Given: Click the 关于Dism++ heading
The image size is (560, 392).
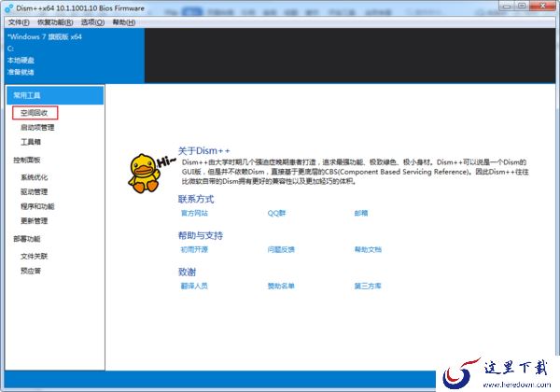Looking at the screenshot, I should [x=203, y=150].
